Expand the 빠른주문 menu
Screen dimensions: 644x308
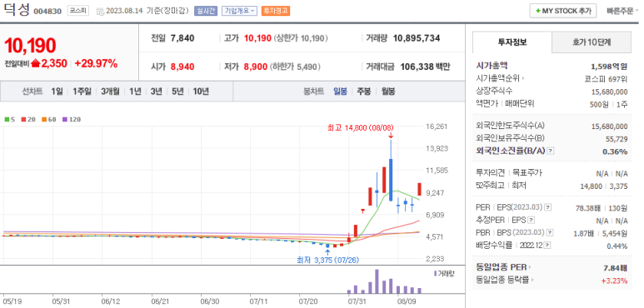point(622,11)
